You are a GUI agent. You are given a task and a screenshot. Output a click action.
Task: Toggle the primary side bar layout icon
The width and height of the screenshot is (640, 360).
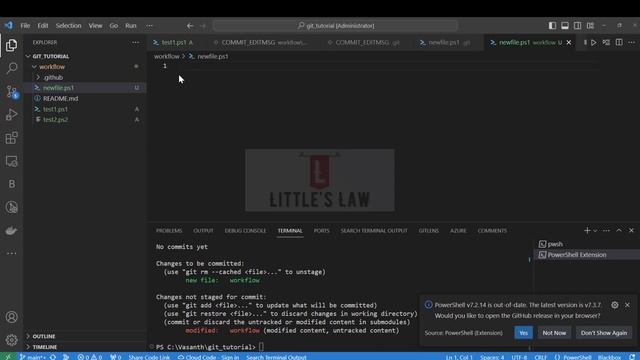(x=552, y=25)
